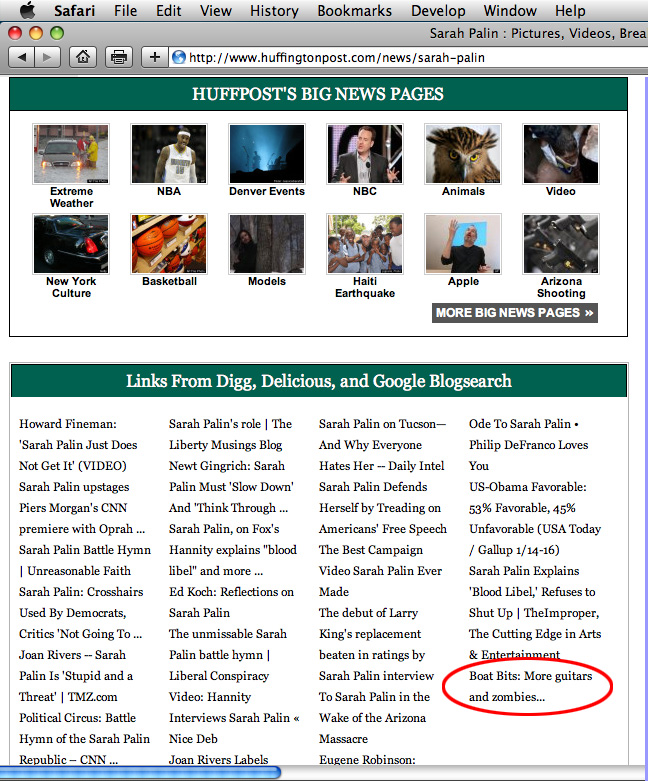Open Newt Gingrich 'Slow Down' link
648x781 pixels.
click(231, 487)
